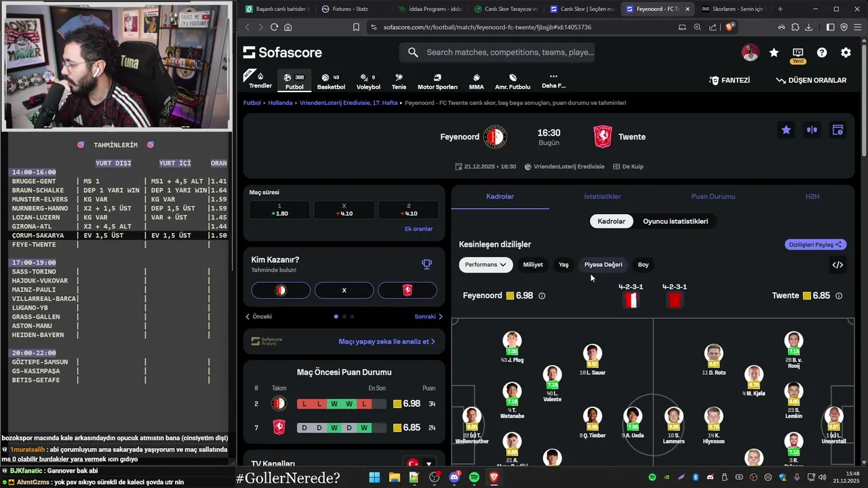Viewport: 868px width, 488px height.
Task: Open Sofascore favorites star in header
Action: 774,53
